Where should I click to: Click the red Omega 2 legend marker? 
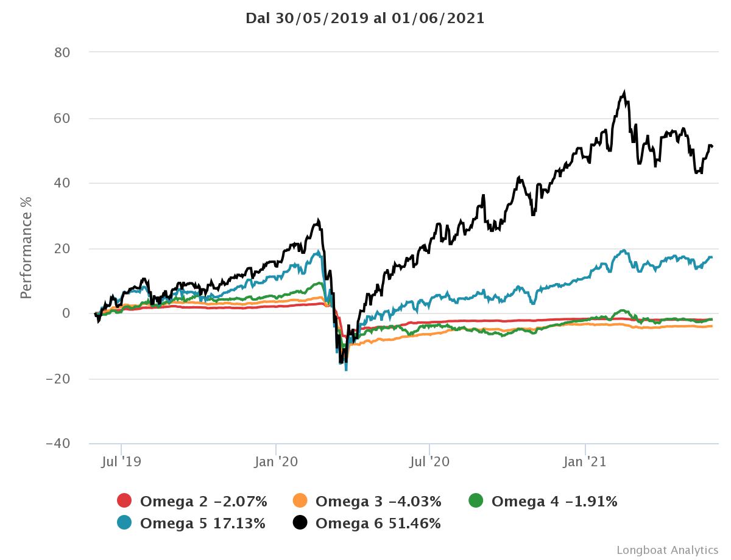[x=124, y=501]
